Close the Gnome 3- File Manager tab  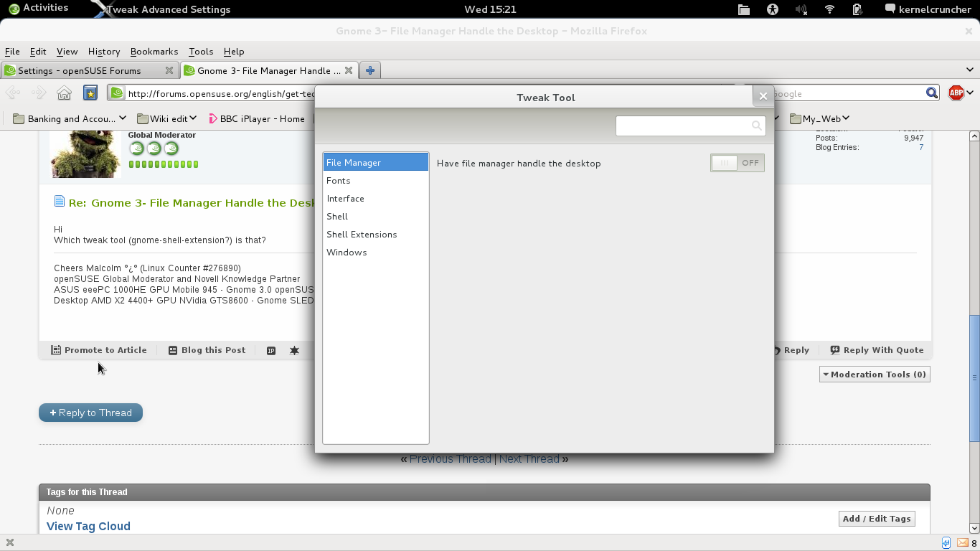point(349,70)
